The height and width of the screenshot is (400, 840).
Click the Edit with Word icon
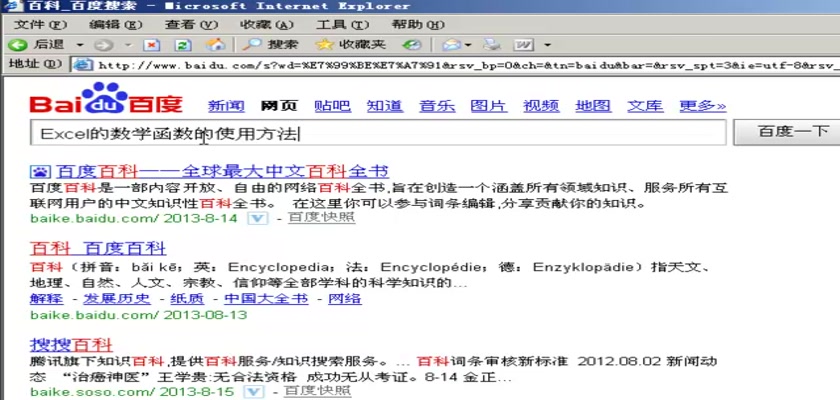523,45
